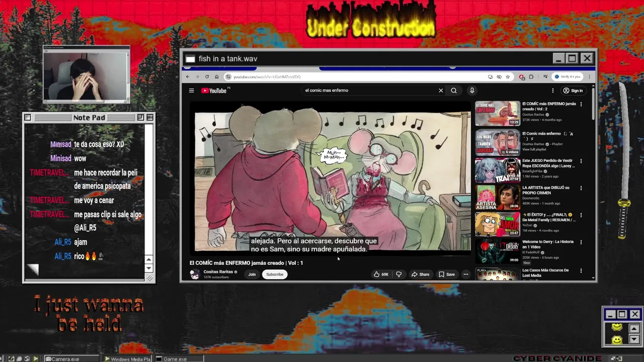Image resolution: width=644 pixels, height=362 pixels.
Task: Click the Verify it's you profile chip
Action: click(568, 77)
